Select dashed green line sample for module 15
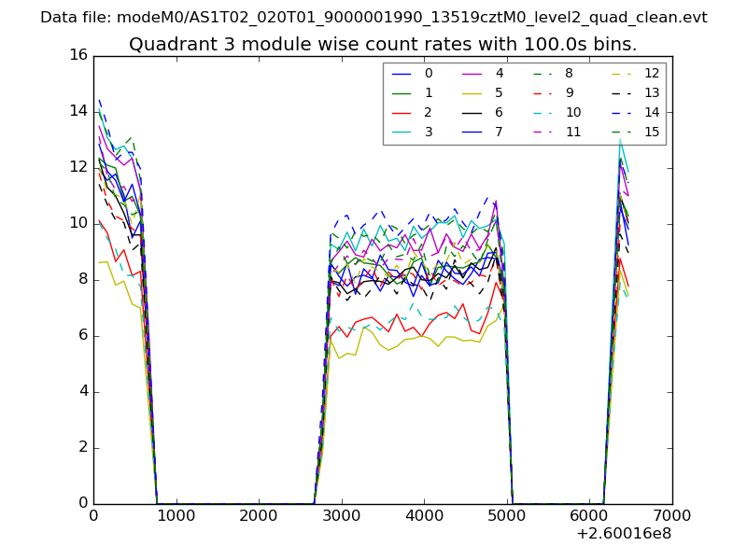747x560 pixels. pos(625,133)
